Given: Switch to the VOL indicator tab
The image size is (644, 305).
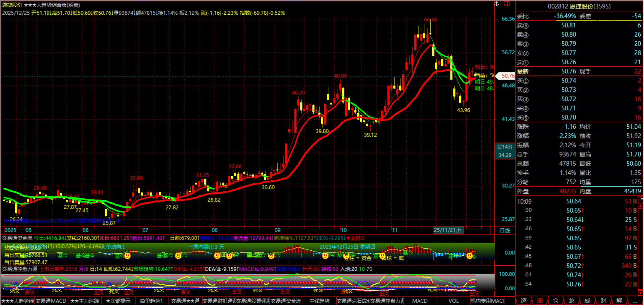Looking at the screenshot, I should 453,301.
